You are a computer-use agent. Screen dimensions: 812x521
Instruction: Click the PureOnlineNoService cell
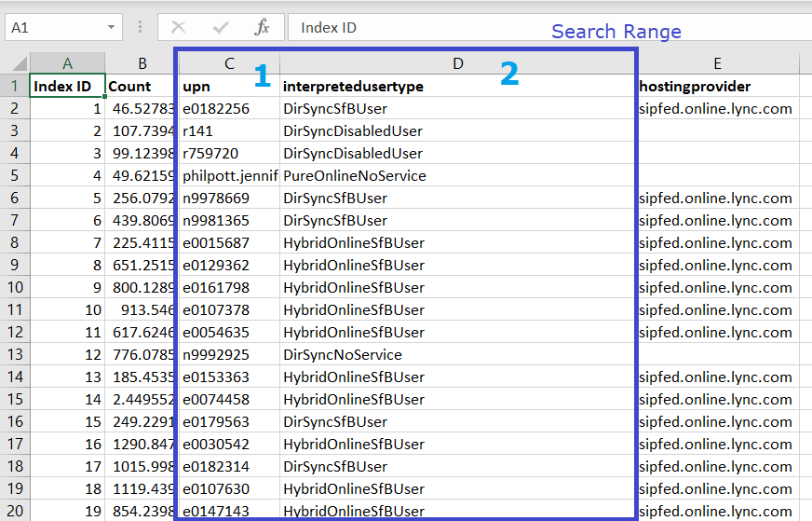(x=458, y=175)
